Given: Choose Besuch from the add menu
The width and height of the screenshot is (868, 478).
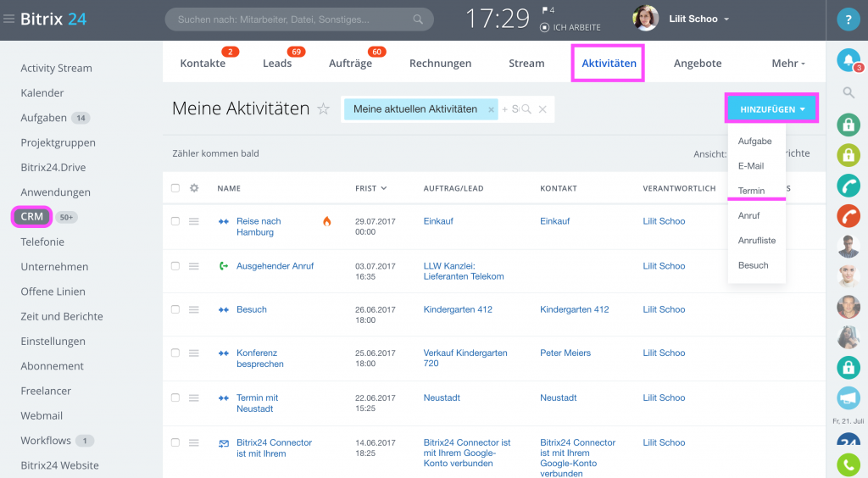Looking at the screenshot, I should (753, 265).
